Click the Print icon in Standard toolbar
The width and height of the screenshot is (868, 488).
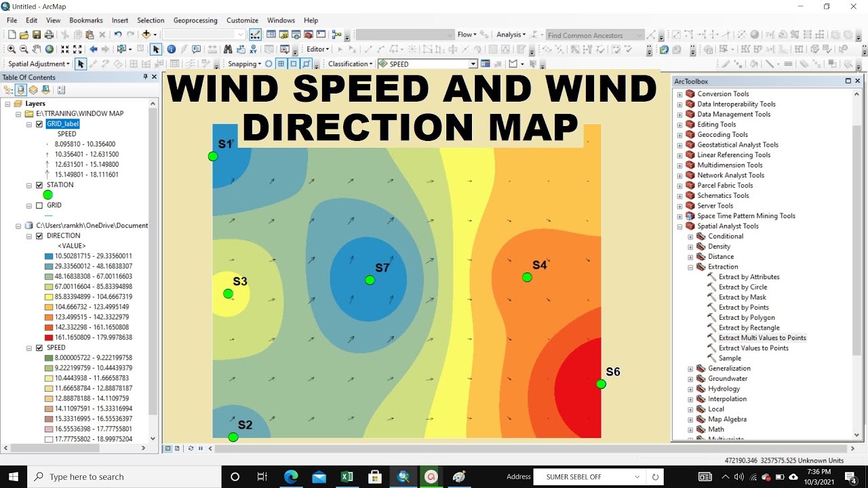(x=49, y=35)
